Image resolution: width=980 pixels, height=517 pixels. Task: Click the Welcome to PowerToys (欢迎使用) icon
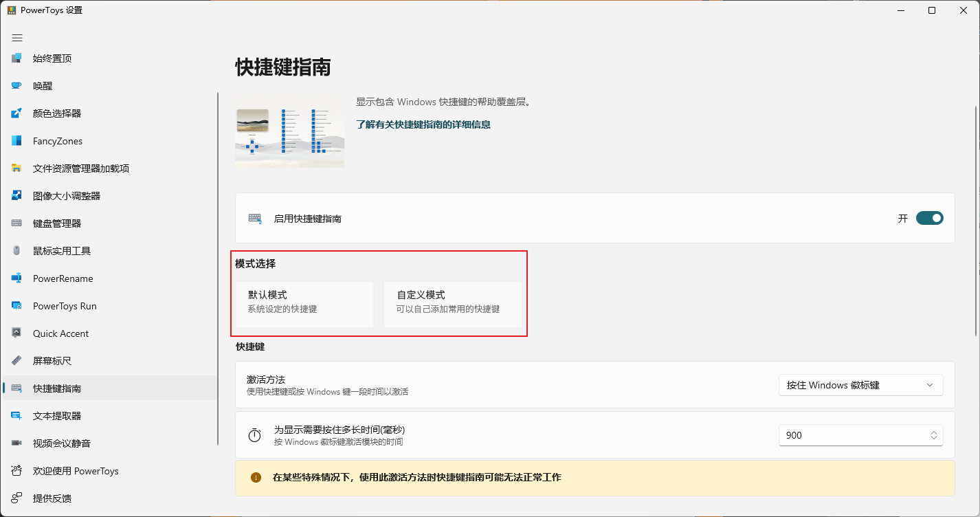17,471
